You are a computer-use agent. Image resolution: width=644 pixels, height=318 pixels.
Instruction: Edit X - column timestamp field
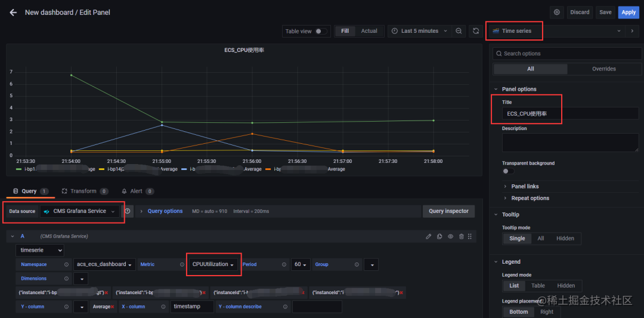192,307
